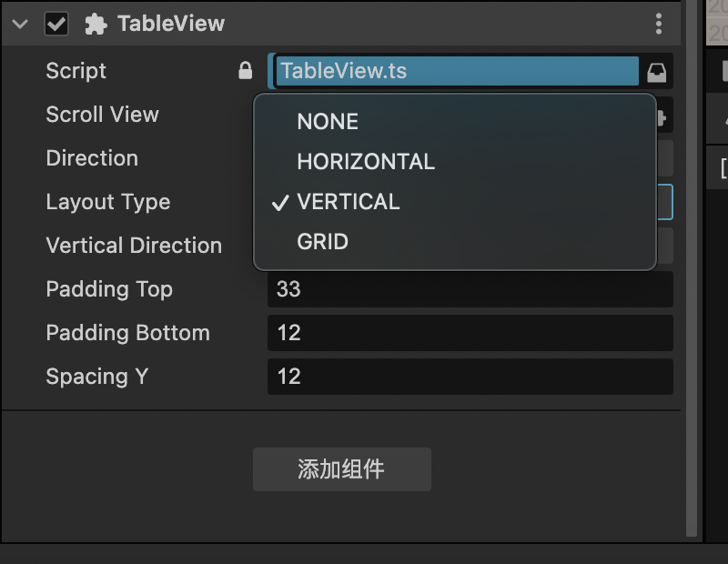The width and height of the screenshot is (728, 564).
Task: Click the Padding Top field showing 33
Action: point(470,288)
